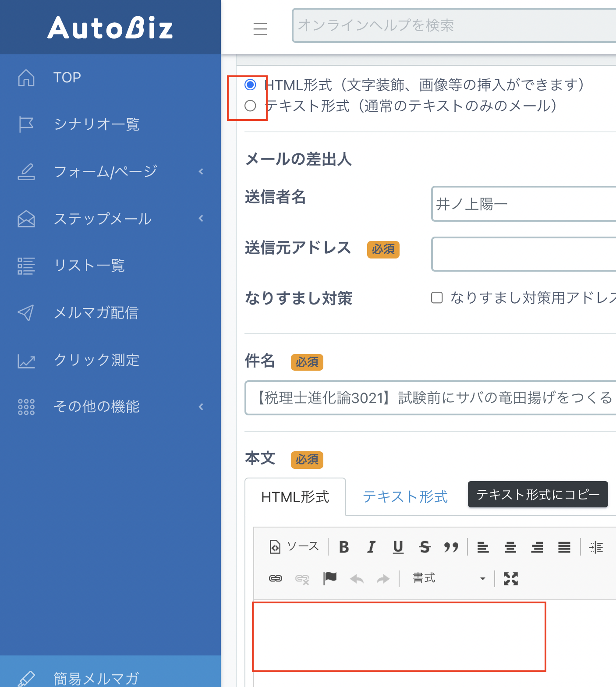616x687 pixels.
Task: Center align the text
Action: 510,547
